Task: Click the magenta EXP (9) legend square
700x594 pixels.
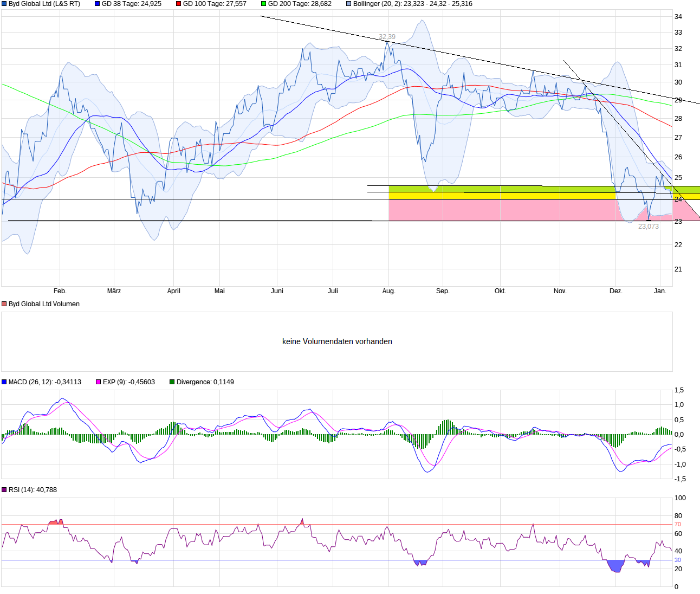Action: click(99, 382)
